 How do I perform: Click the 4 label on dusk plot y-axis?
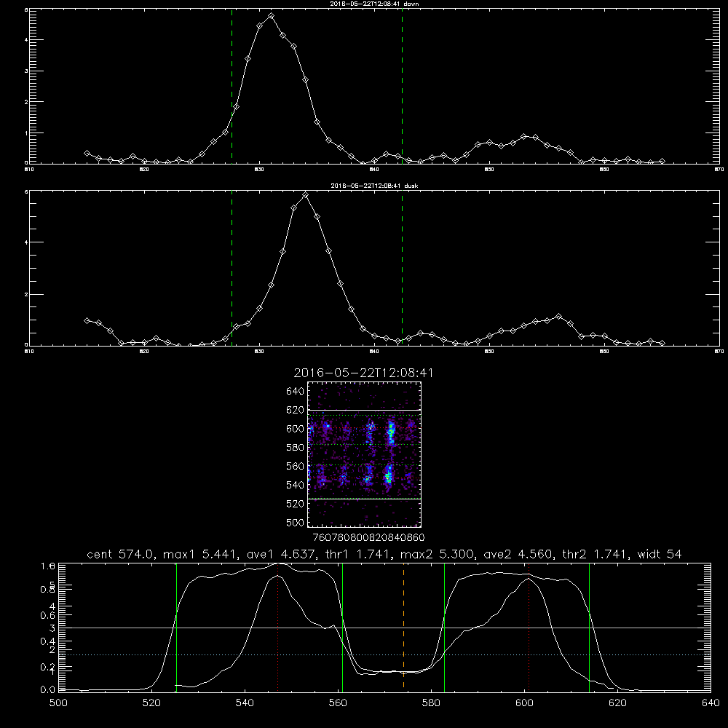point(26,242)
